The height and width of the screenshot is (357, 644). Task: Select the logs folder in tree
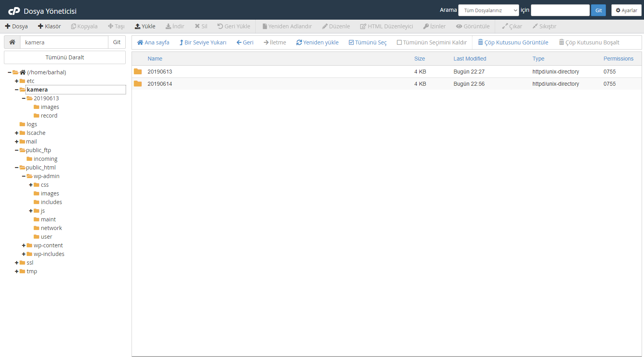coord(32,124)
